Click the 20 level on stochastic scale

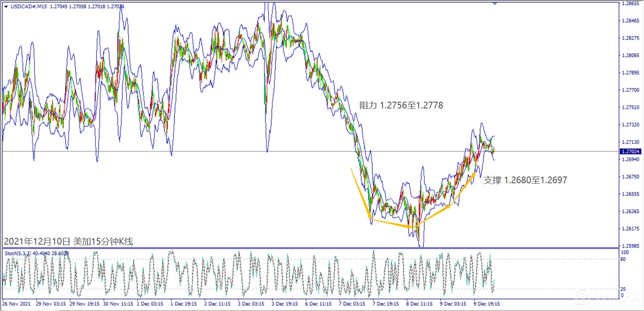click(x=624, y=289)
